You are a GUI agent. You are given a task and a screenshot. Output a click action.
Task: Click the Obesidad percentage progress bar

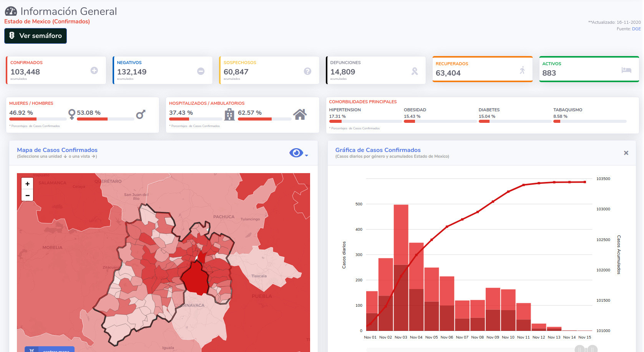coord(440,121)
